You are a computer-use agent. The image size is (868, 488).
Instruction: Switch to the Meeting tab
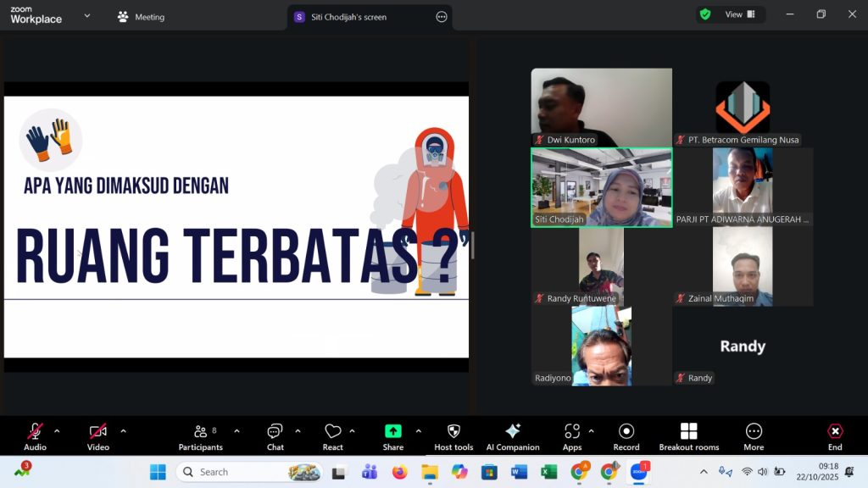(x=140, y=16)
